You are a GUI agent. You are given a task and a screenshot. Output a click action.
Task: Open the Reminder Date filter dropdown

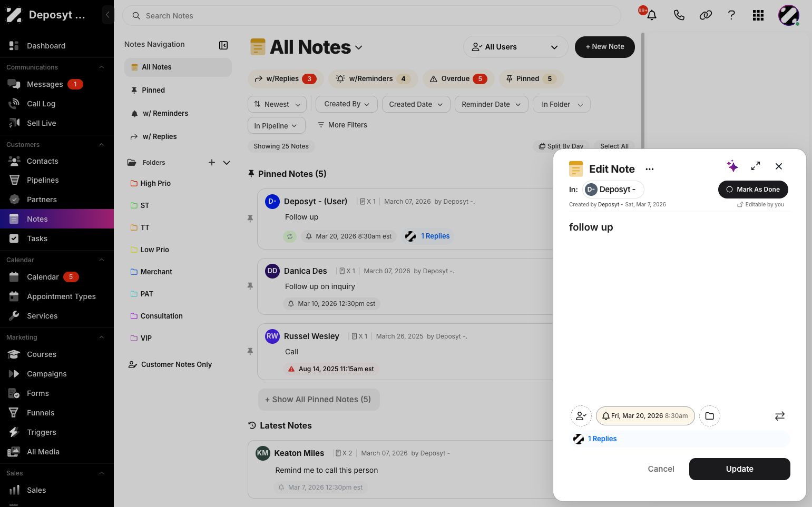click(x=491, y=104)
